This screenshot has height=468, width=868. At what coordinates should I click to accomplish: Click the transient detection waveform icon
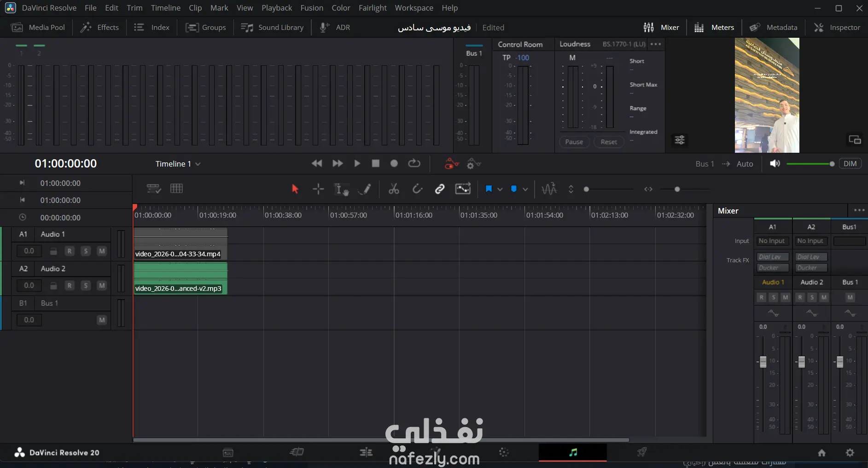click(549, 189)
